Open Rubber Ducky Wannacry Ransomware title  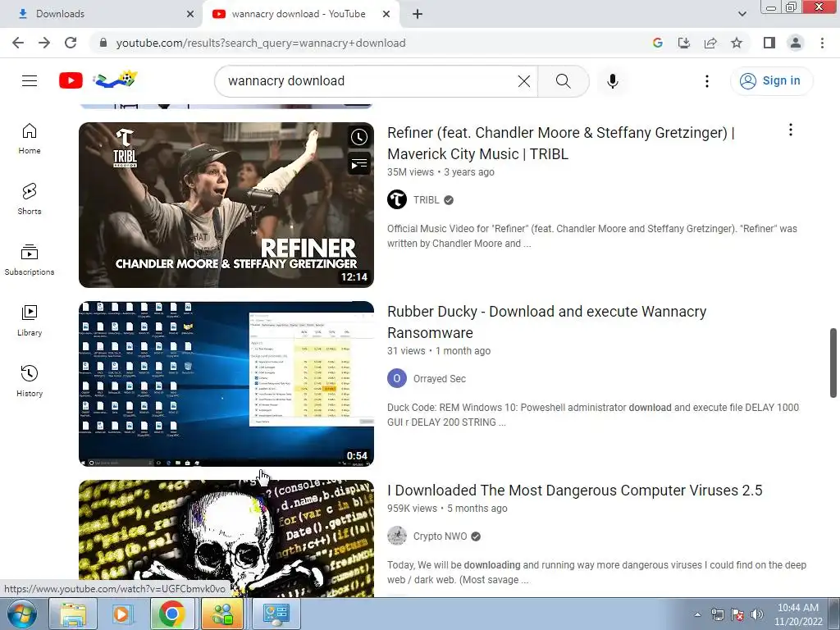[x=546, y=322]
